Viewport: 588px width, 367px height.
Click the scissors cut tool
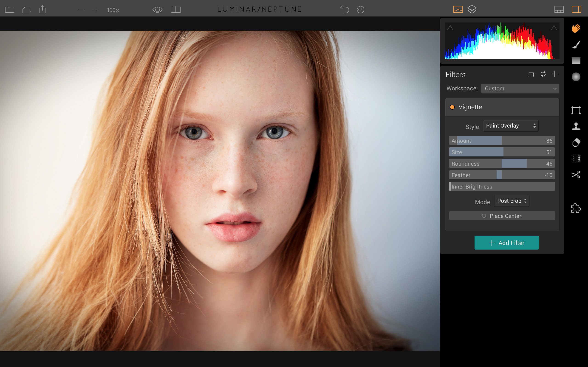point(576,175)
